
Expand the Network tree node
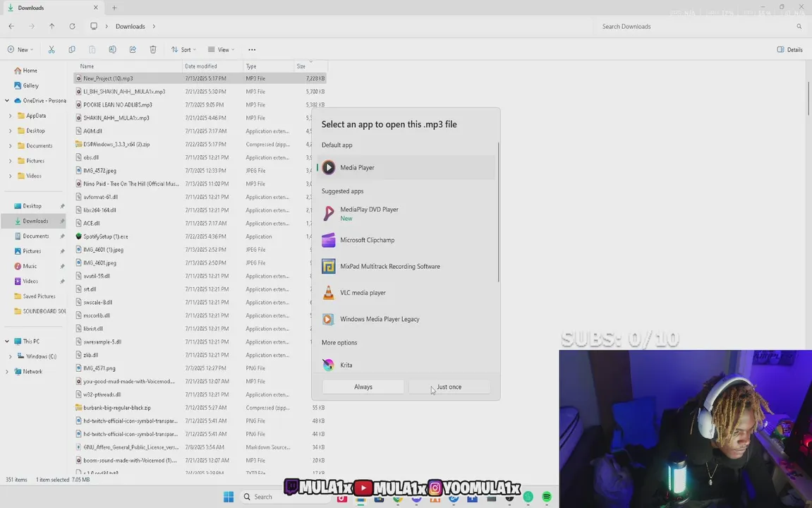(x=7, y=371)
